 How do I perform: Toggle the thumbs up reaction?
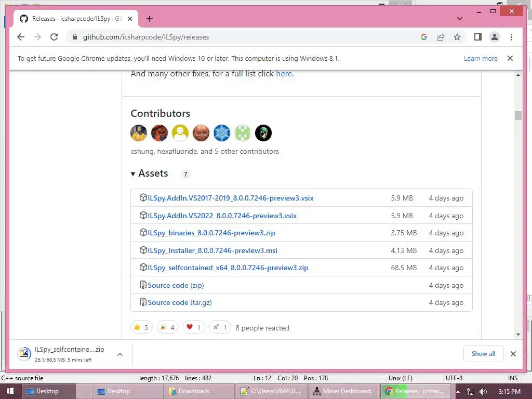141,327
